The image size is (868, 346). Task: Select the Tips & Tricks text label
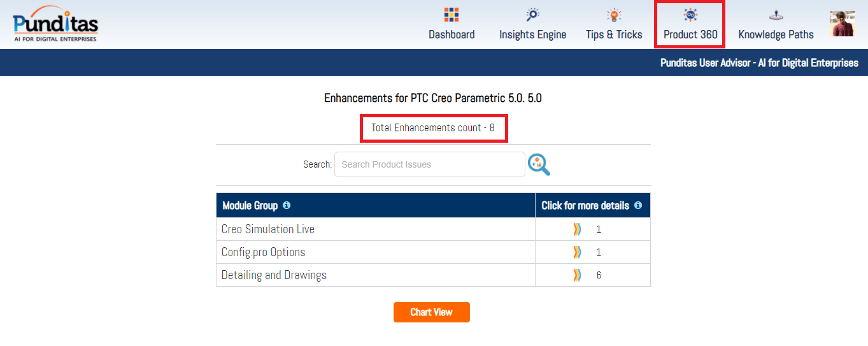click(614, 35)
